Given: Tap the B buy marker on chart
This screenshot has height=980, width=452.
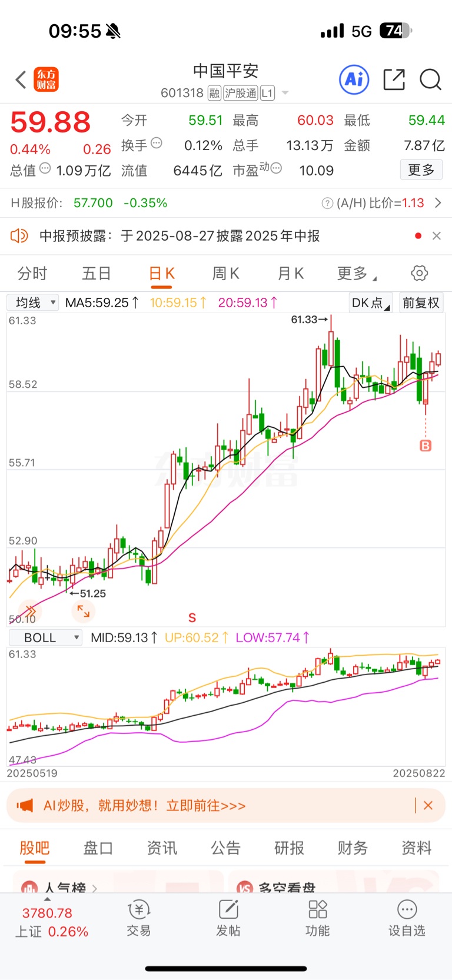Looking at the screenshot, I should click(x=426, y=446).
